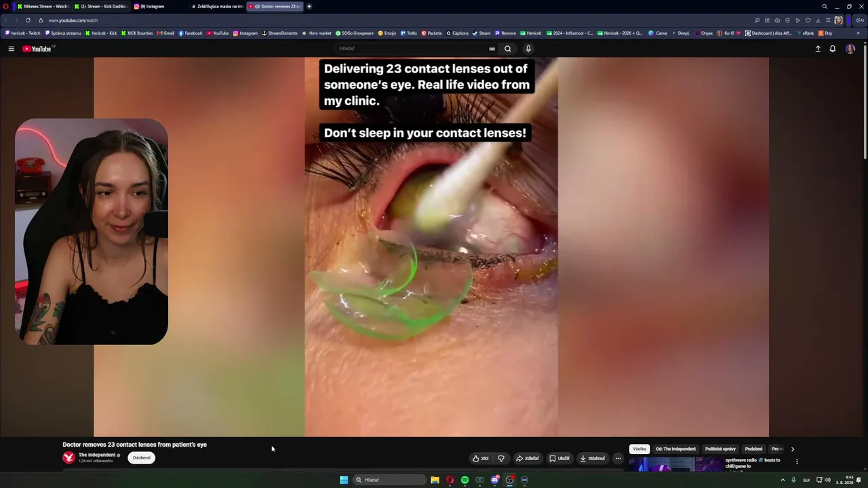Viewport: 868px width, 488px height.
Task: Dislike the video
Action: pos(501,458)
